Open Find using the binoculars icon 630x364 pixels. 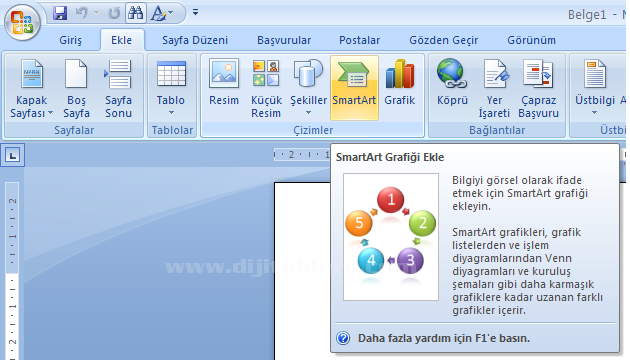[x=136, y=13]
